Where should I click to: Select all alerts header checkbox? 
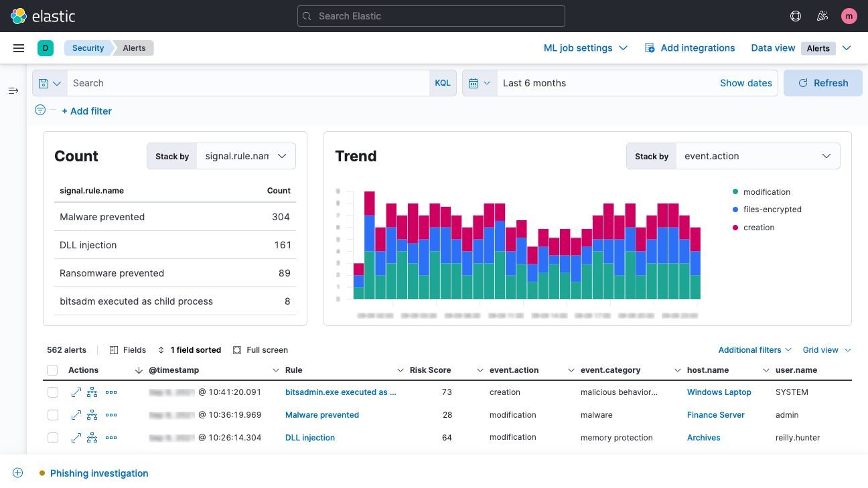[x=52, y=370]
